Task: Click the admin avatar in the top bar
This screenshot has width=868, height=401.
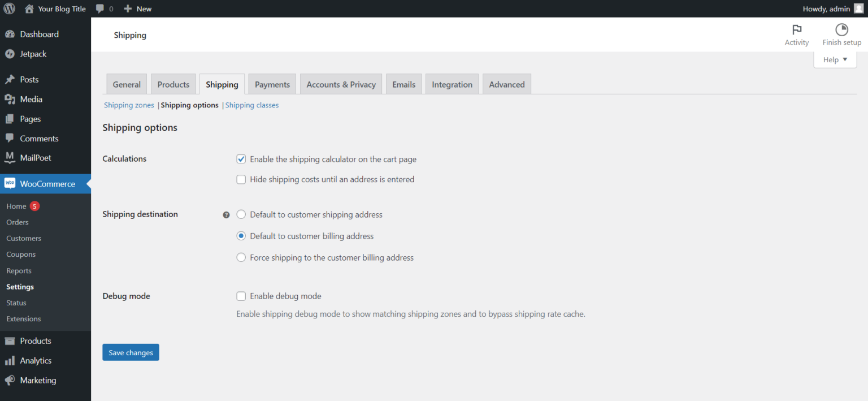Action: (859, 8)
